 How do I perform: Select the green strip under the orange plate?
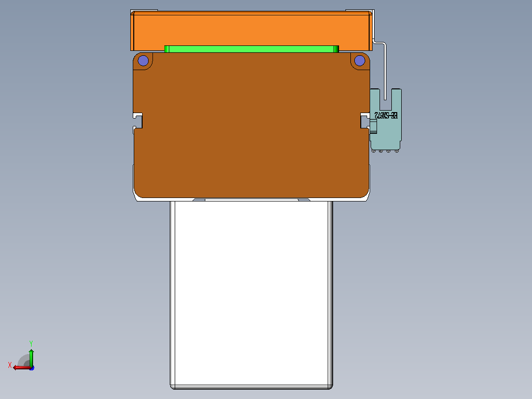(x=251, y=49)
